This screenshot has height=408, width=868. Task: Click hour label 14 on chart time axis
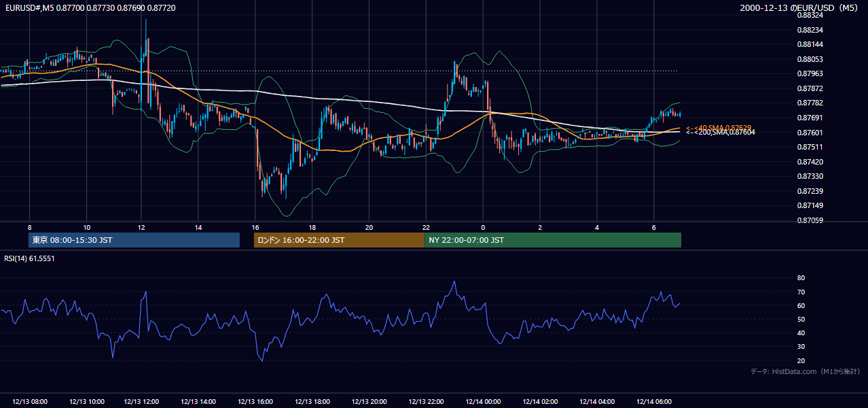pyautogui.click(x=198, y=227)
